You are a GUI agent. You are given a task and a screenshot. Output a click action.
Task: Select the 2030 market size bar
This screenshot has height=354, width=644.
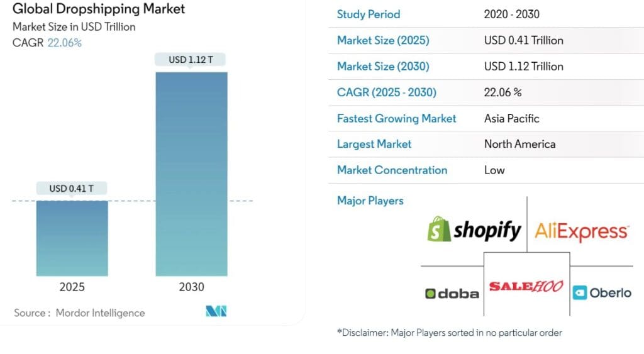point(191,174)
